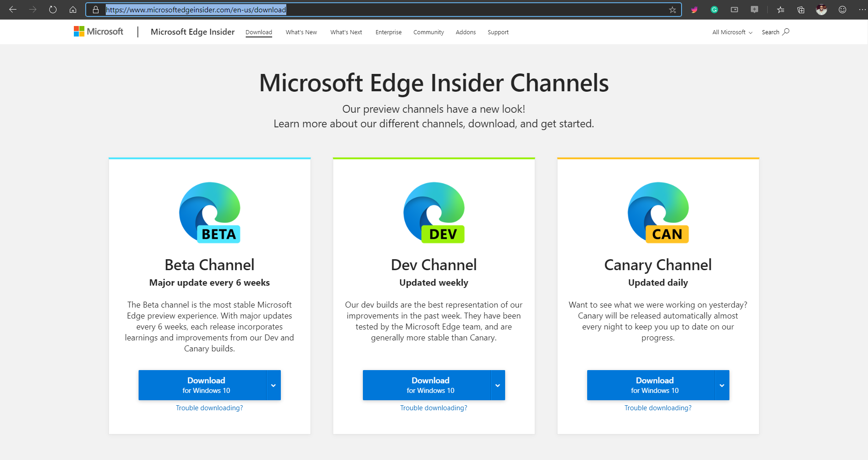Click the browser back arrow

[x=13, y=10]
